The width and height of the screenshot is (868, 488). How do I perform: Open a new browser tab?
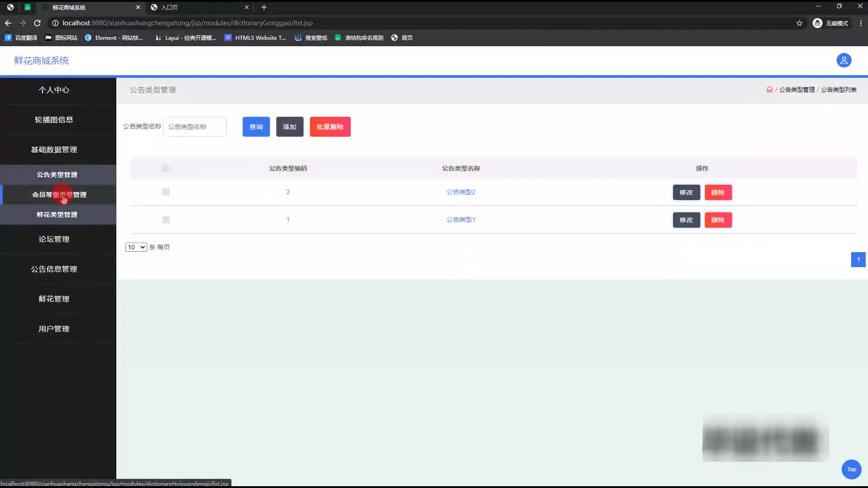[x=264, y=7]
